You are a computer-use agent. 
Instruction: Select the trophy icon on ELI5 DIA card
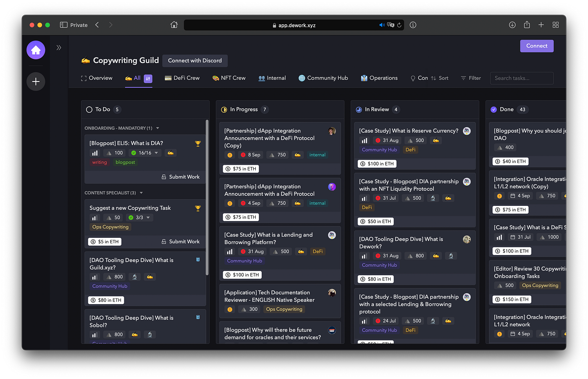point(198,144)
